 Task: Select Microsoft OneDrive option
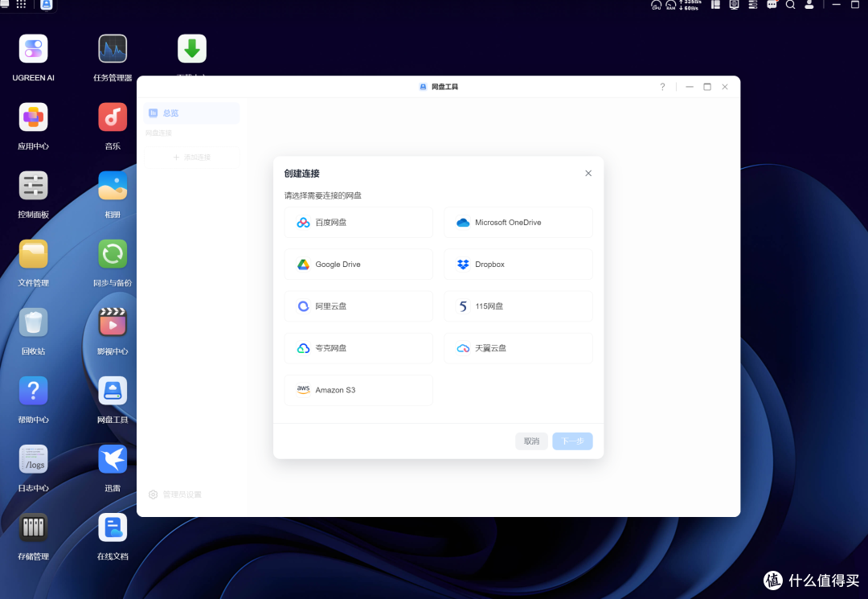(x=518, y=223)
